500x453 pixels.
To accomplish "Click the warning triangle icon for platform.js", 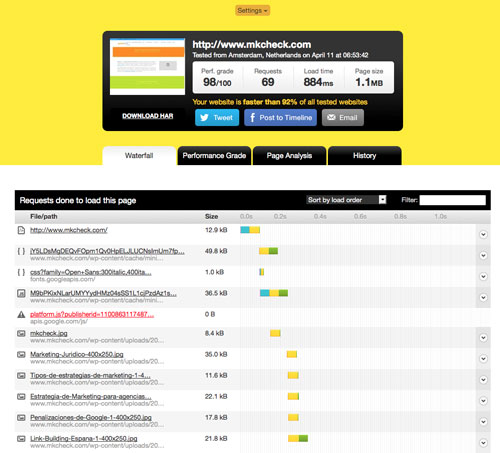I will click(x=21, y=314).
